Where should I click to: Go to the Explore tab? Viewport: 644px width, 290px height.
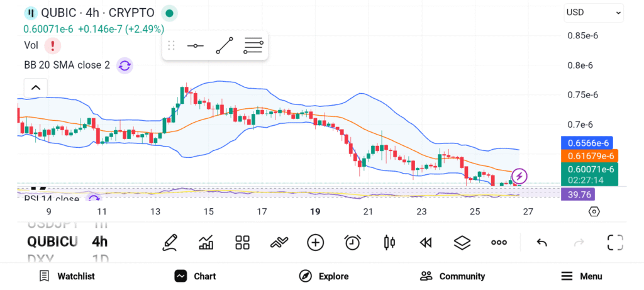[x=323, y=276]
